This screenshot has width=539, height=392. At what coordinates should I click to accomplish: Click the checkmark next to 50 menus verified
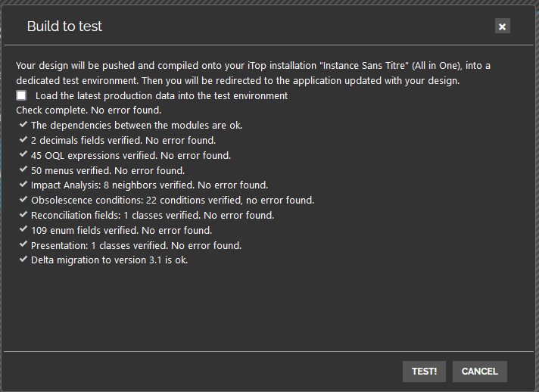(23, 170)
